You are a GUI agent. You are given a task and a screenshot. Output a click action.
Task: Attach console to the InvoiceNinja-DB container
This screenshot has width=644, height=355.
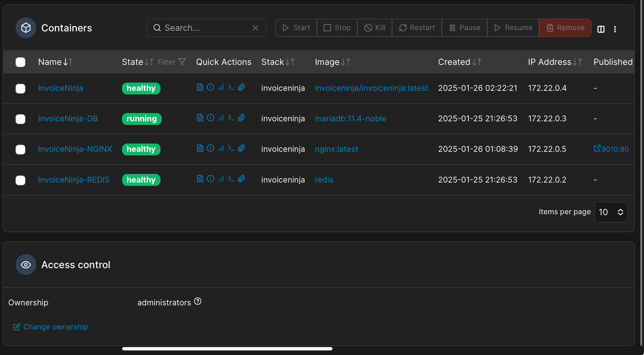click(x=242, y=118)
